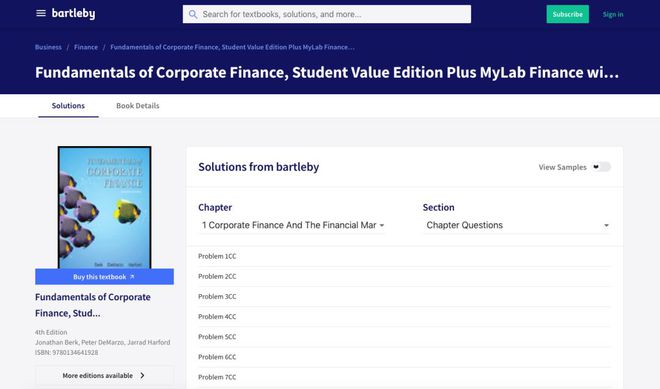The height and width of the screenshot is (389, 660).
Task: Click the Sign in link
Action: tap(613, 14)
